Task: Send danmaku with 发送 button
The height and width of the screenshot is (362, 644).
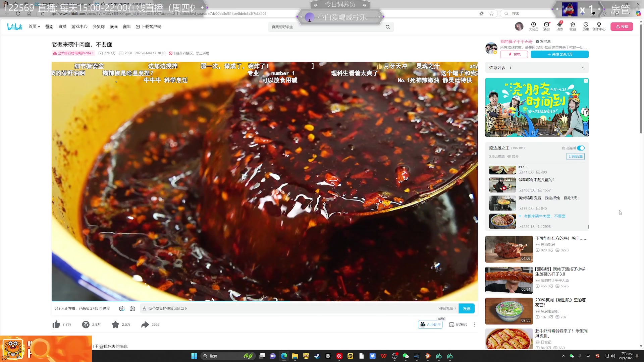Action: [x=467, y=309]
